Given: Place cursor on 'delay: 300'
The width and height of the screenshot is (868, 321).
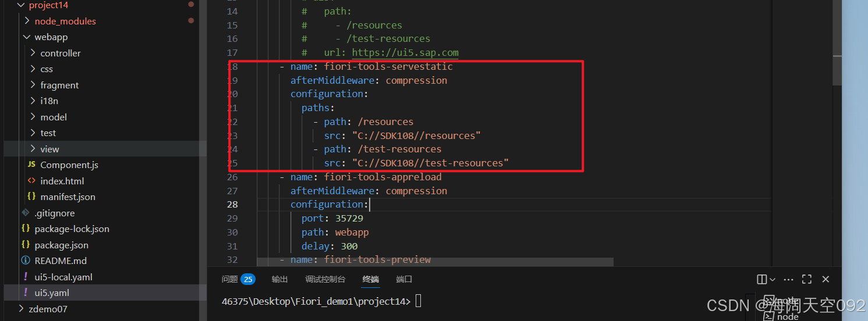Looking at the screenshot, I should point(330,246).
